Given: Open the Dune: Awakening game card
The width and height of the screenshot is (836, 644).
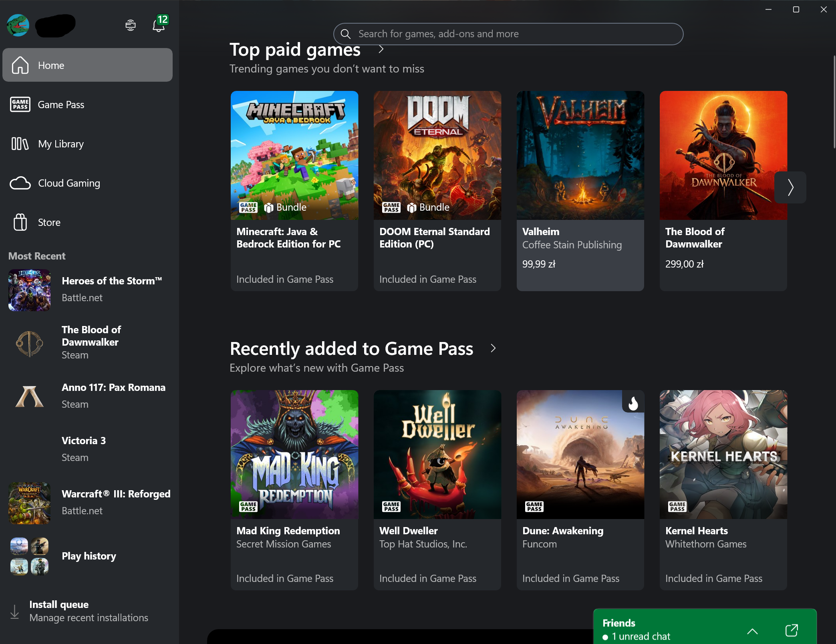Looking at the screenshot, I should click(x=580, y=490).
